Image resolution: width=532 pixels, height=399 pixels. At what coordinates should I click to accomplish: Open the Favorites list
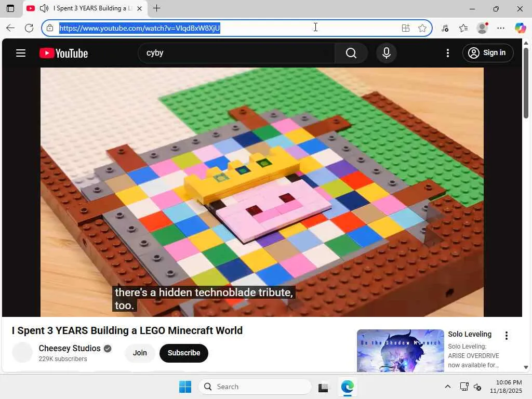pos(463,28)
